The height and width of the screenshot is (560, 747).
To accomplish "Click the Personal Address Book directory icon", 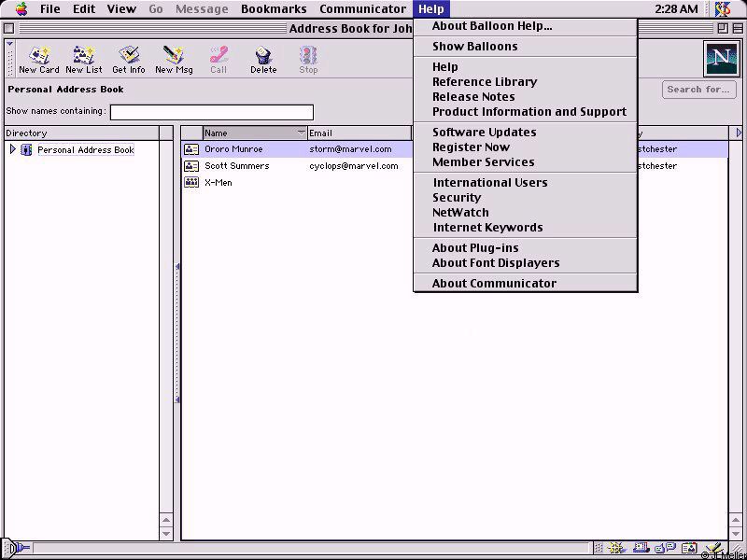I will coord(27,150).
